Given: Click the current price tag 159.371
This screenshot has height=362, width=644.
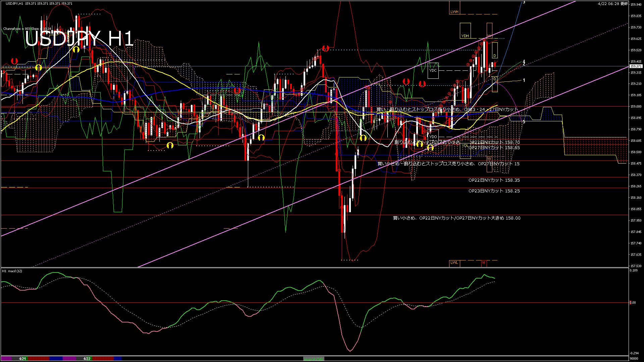Looking at the screenshot, I should point(636,66).
